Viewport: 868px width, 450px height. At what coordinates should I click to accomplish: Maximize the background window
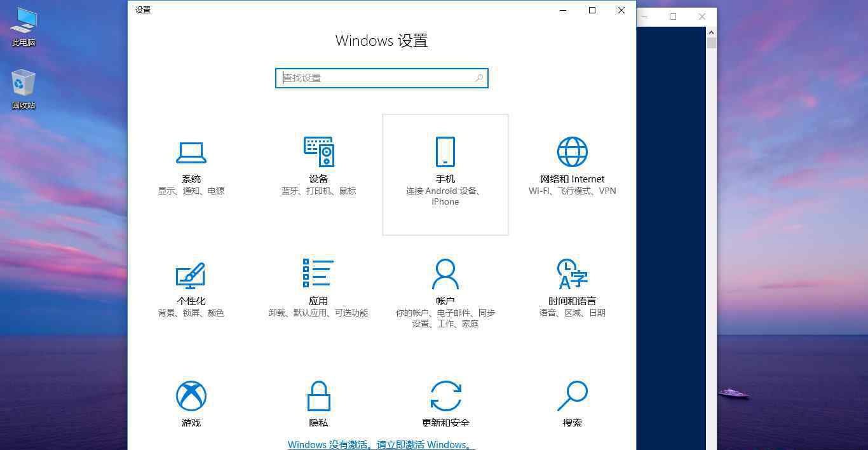673,17
